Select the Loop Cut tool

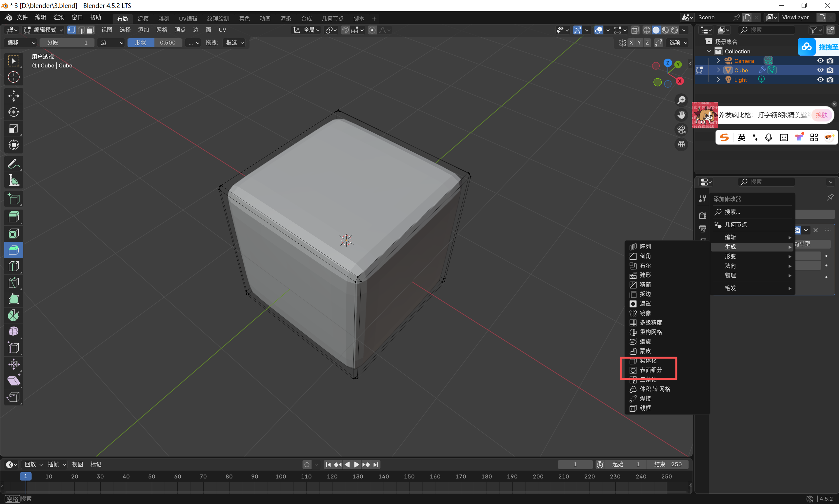pos(13,266)
